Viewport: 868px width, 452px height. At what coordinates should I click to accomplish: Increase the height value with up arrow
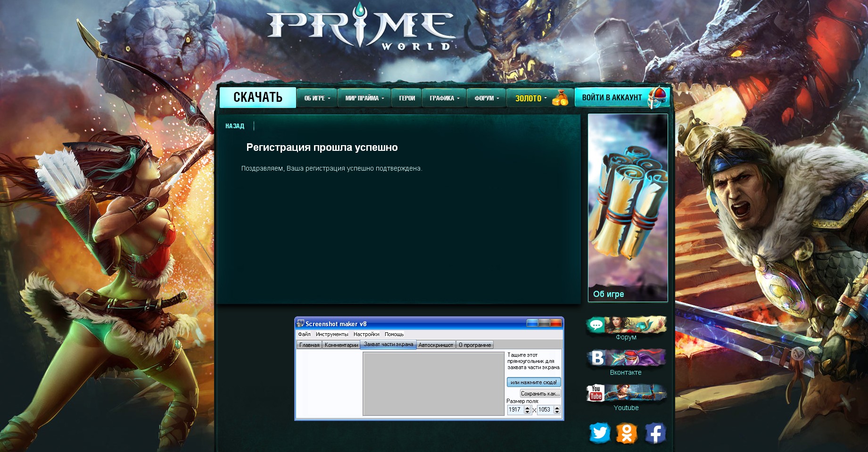point(557,408)
